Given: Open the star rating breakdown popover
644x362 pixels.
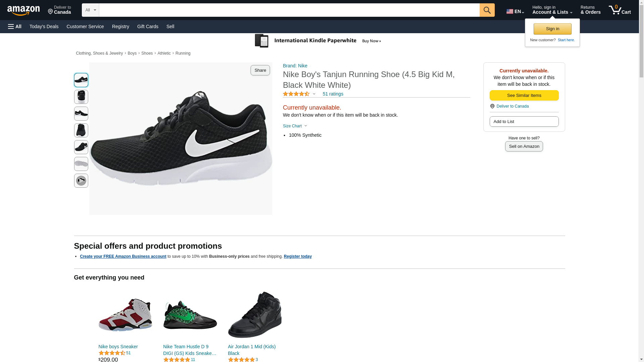Looking at the screenshot, I should [299, 94].
